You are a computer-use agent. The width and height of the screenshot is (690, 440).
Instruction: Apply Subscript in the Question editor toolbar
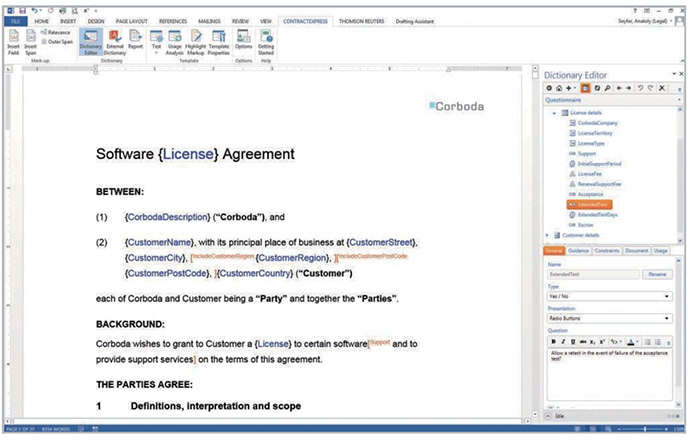pyautogui.click(x=592, y=342)
